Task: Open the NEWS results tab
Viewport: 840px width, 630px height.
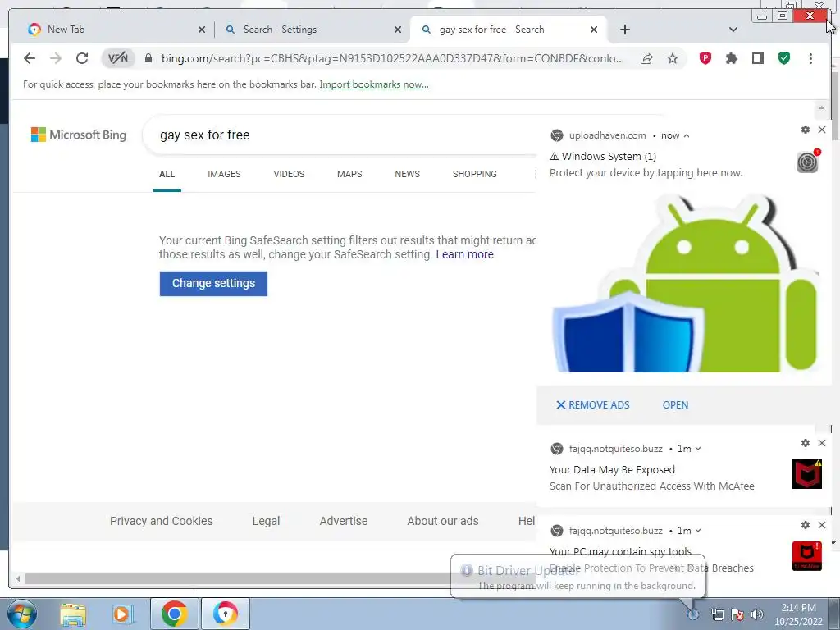Action: coord(407,174)
